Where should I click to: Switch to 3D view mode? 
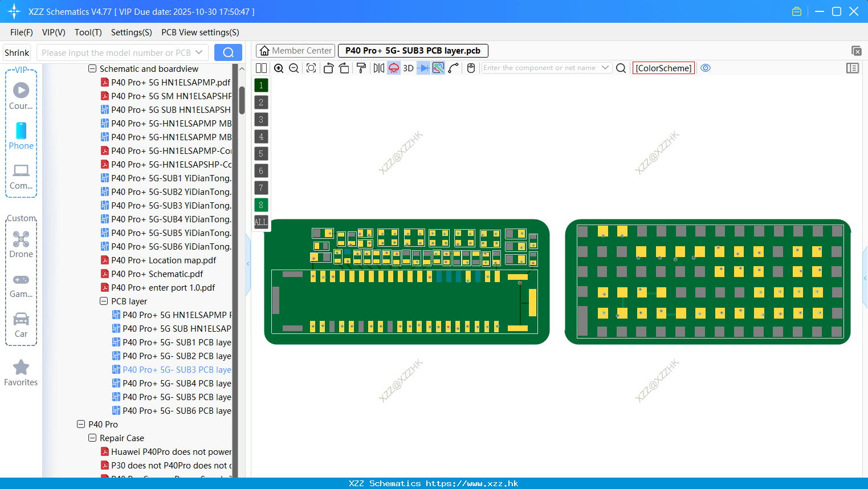coord(408,68)
